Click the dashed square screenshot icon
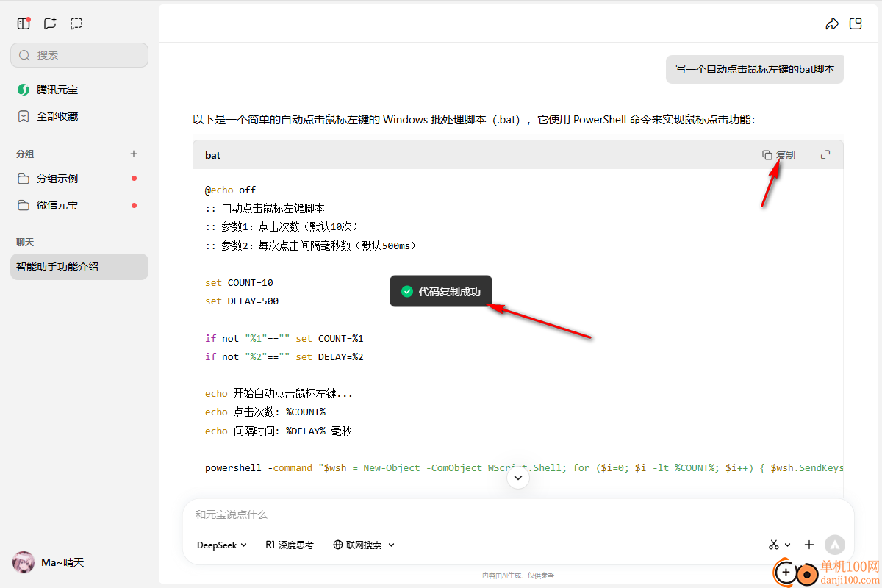The image size is (882, 588). coord(76,24)
